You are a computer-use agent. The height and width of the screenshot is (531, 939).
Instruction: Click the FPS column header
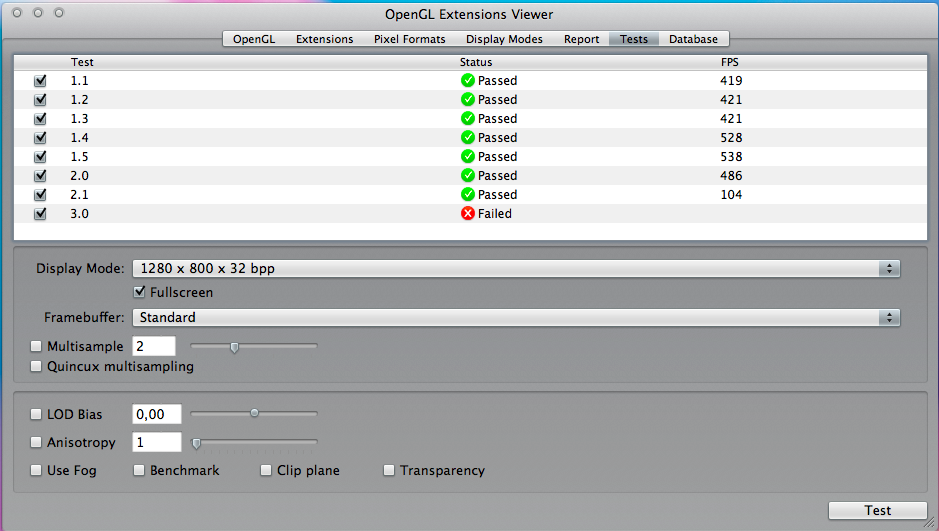click(729, 62)
